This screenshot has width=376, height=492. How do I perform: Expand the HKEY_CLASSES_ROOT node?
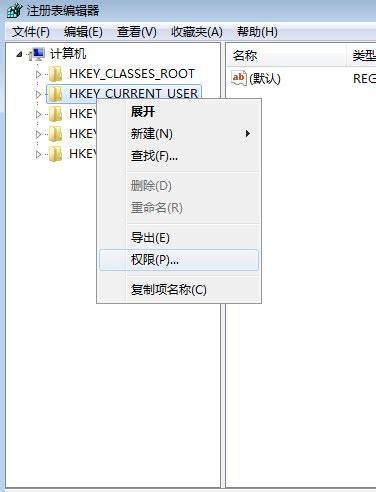click(38, 74)
